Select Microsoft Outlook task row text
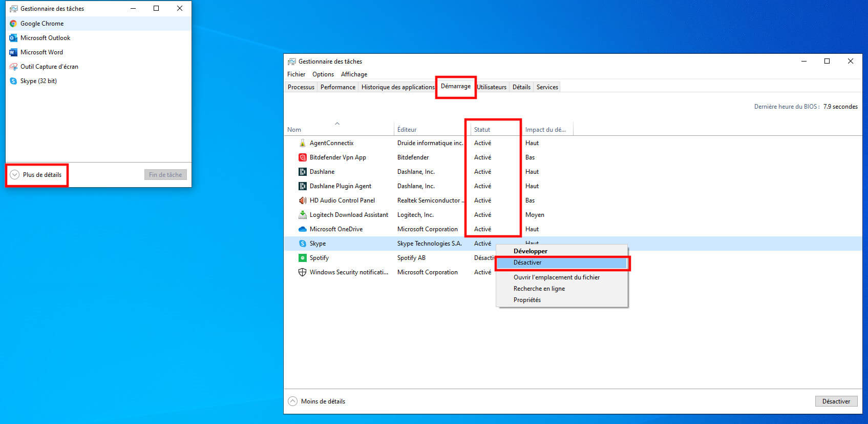 [x=46, y=38]
